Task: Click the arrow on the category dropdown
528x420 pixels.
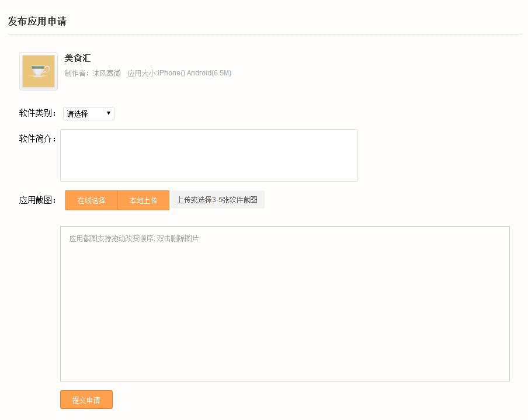Action: (109, 113)
